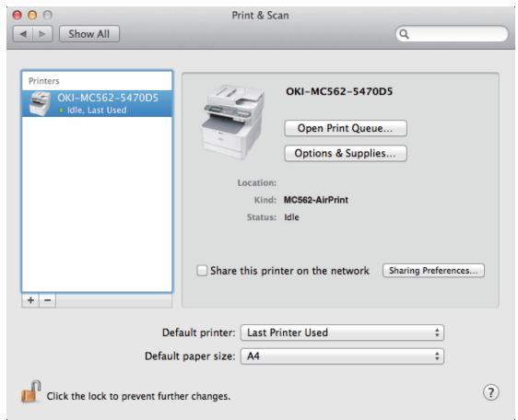Click the 'Idle, Last Used' status text
The height and width of the screenshot is (420, 518).
pyautogui.click(x=97, y=111)
